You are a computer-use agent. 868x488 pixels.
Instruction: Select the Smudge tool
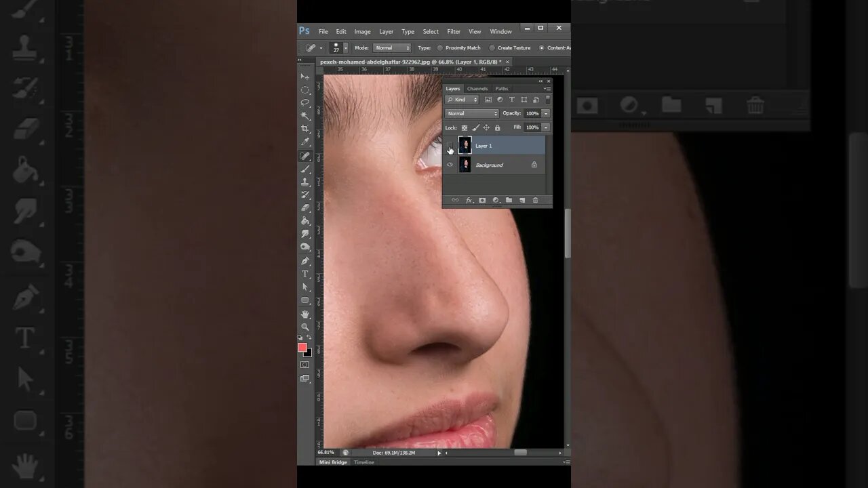point(305,234)
